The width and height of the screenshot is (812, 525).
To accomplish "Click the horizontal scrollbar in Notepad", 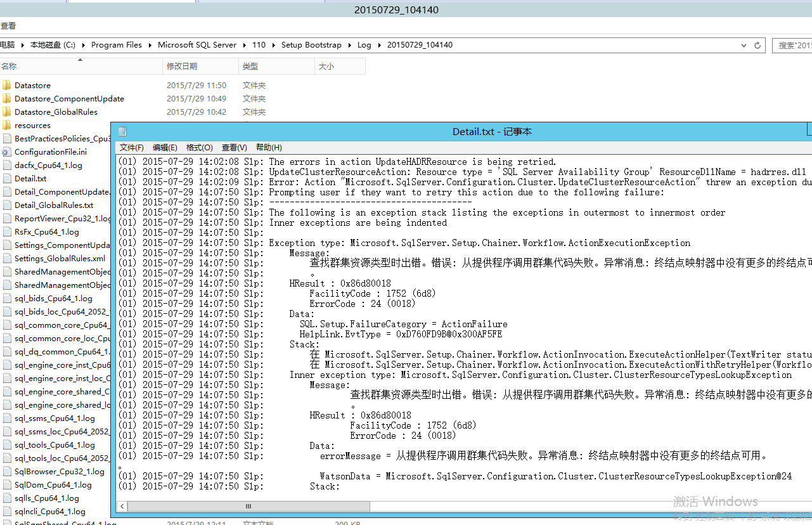I will pos(247,506).
